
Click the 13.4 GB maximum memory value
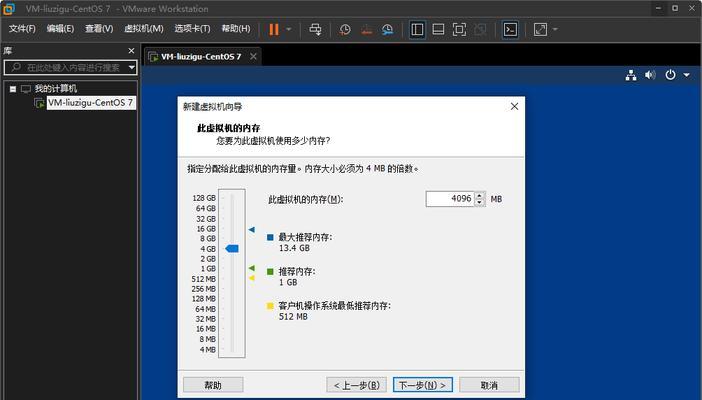pos(294,248)
